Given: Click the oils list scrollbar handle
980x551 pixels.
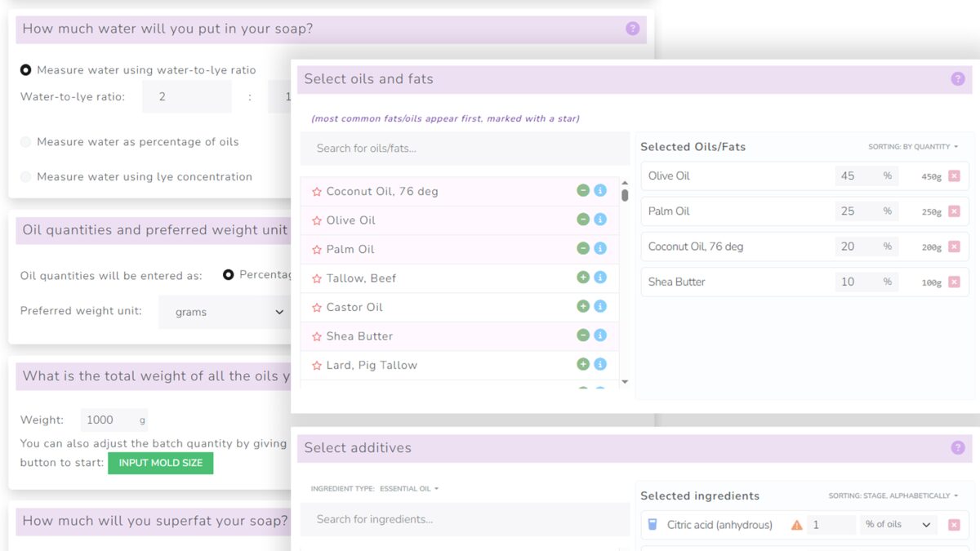Looking at the screenshot, I should coord(625,195).
